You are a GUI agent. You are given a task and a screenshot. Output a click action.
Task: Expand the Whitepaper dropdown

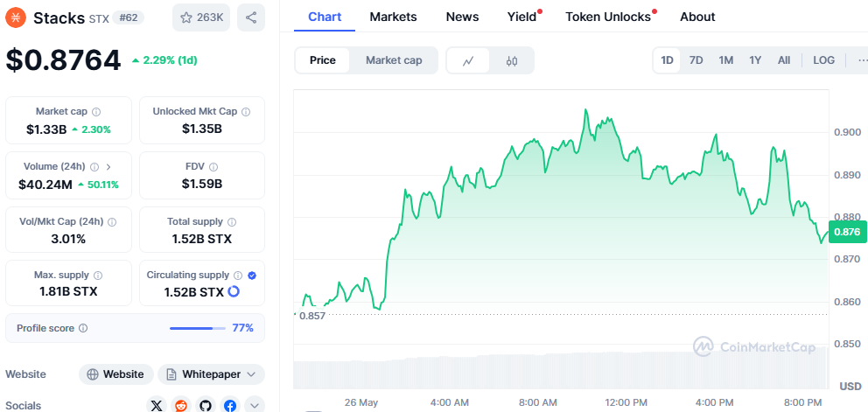[212, 374]
